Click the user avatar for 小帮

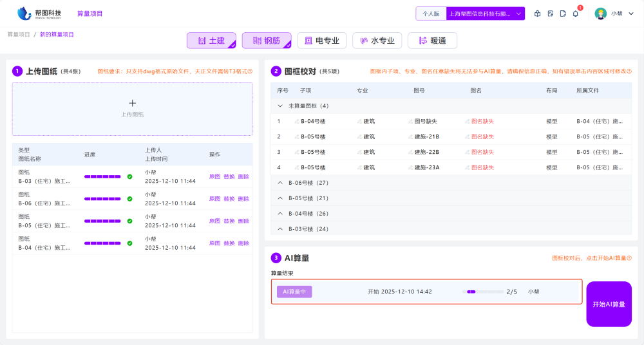[x=600, y=14]
